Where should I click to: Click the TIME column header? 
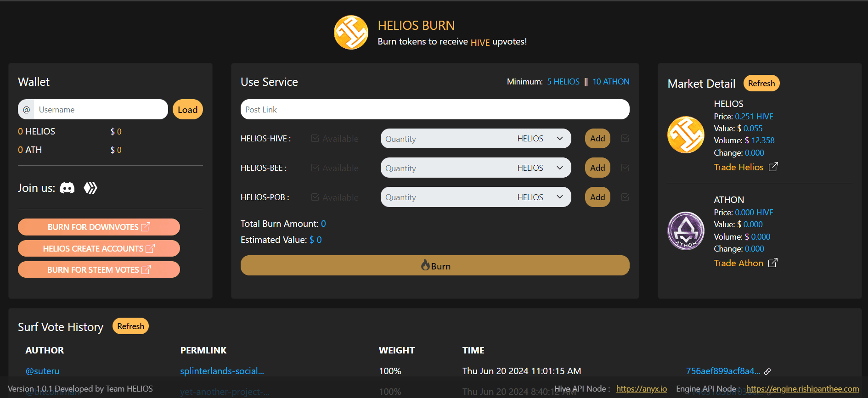tap(473, 350)
